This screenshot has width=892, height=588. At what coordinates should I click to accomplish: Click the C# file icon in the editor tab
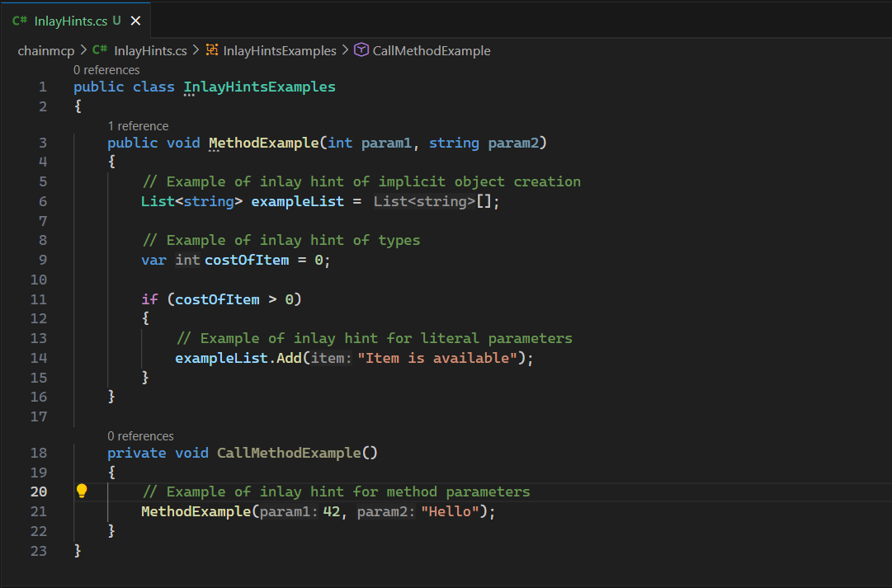pos(20,21)
